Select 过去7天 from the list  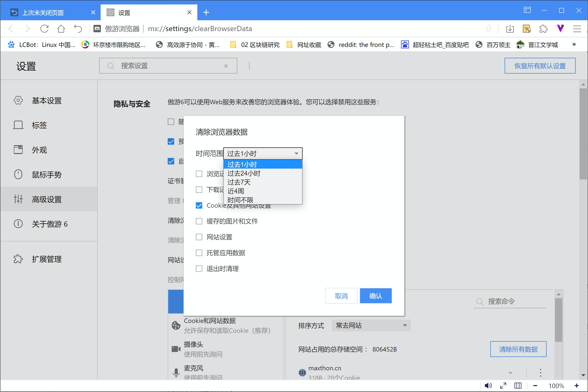tap(263, 182)
